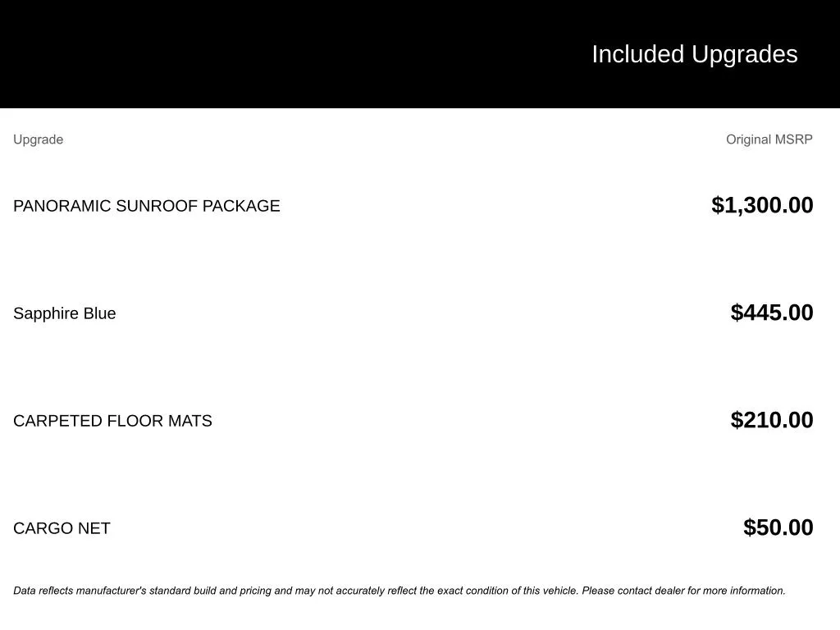Click the word Upgrades in the banner title
The image size is (840, 630).
pos(744,54)
